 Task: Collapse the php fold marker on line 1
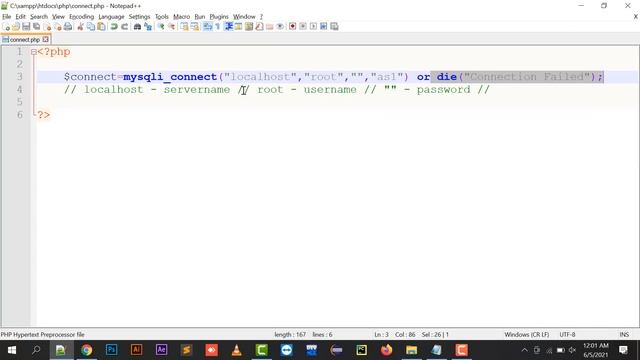[x=33, y=52]
